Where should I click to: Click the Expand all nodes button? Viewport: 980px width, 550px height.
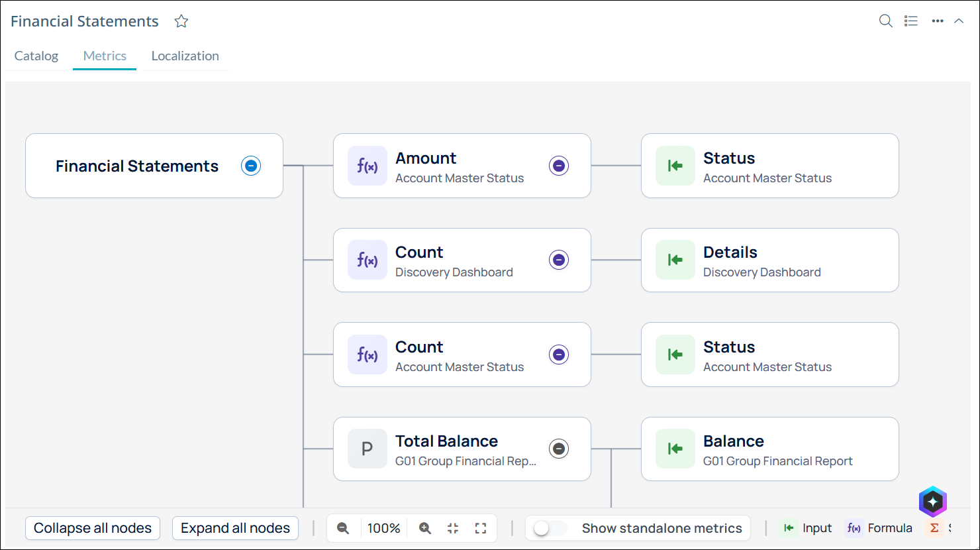click(x=236, y=528)
